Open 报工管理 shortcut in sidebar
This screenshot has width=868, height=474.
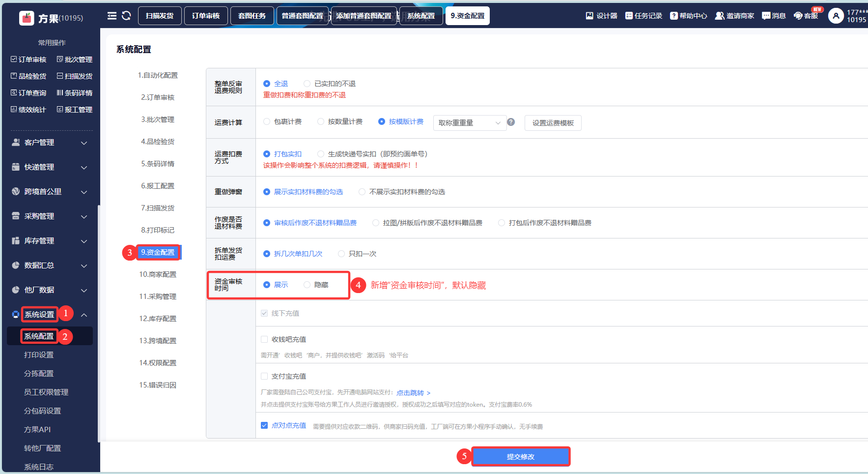click(75, 110)
